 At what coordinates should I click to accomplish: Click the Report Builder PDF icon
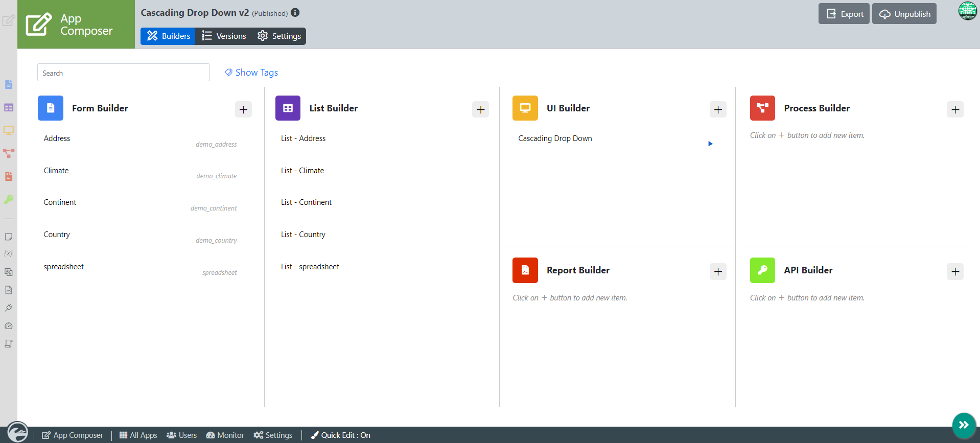click(x=525, y=270)
